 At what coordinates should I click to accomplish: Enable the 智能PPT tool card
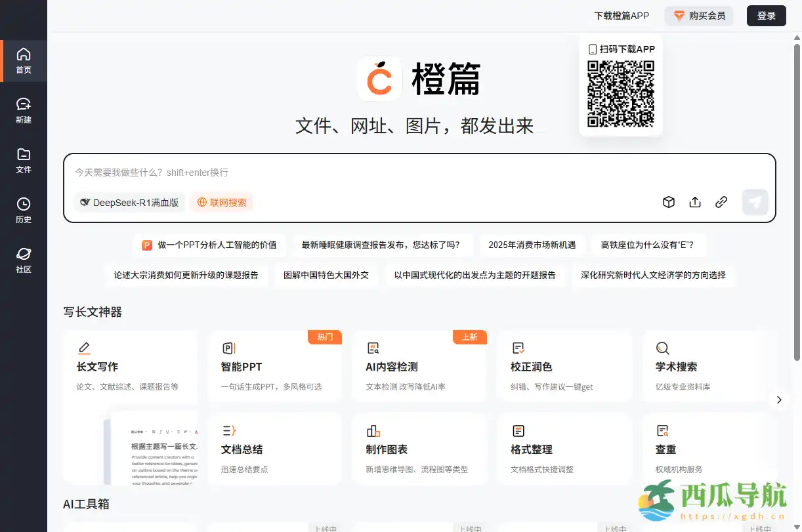(x=275, y=365)
